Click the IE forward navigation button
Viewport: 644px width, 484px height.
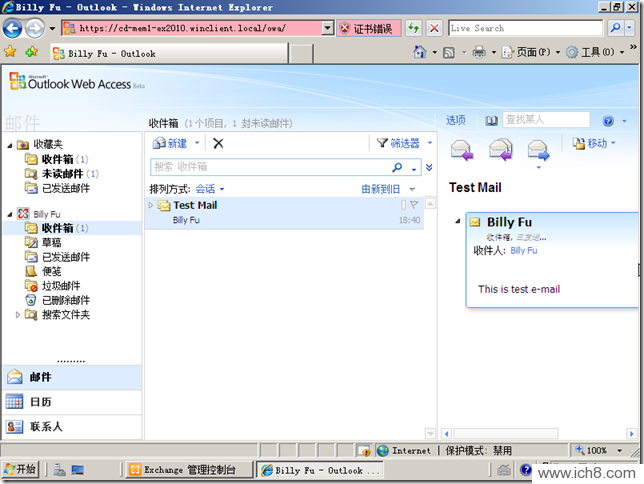(34, 28)
